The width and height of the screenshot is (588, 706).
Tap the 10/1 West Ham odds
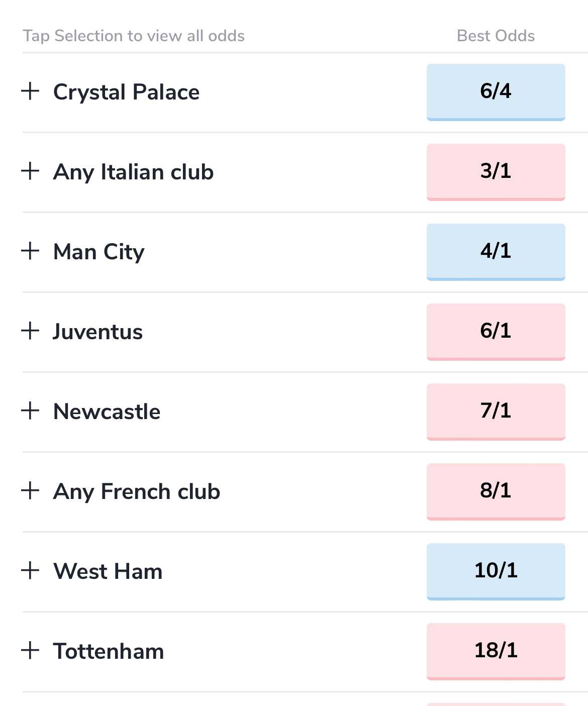(x=496, y=571)
